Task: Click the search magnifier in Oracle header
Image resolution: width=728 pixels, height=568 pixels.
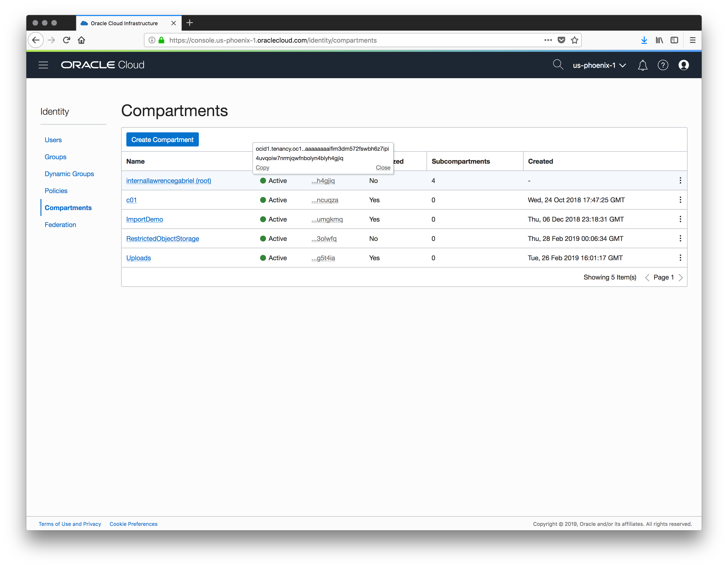Action: (x=558, y=65)
